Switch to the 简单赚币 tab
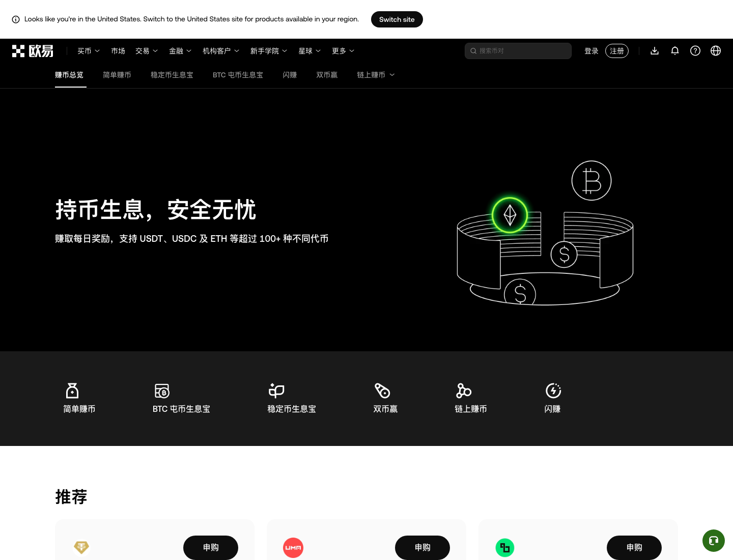 [x=117, y=75]
